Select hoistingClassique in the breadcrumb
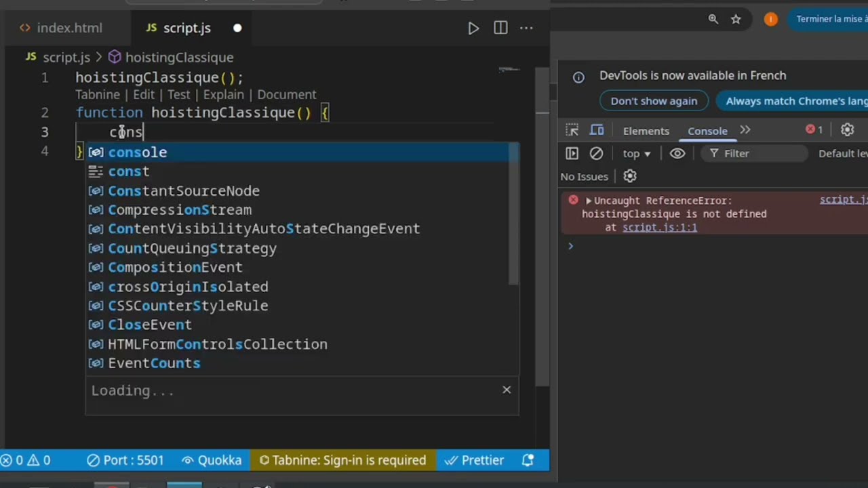This screenshot has width=868, height=488. click(179, 58)
